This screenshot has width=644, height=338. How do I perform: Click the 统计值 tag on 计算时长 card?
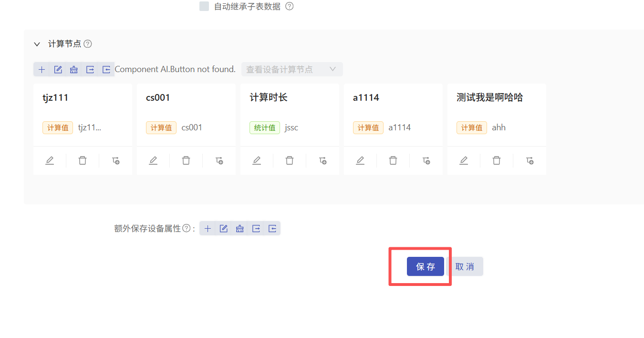click(265, 127)
